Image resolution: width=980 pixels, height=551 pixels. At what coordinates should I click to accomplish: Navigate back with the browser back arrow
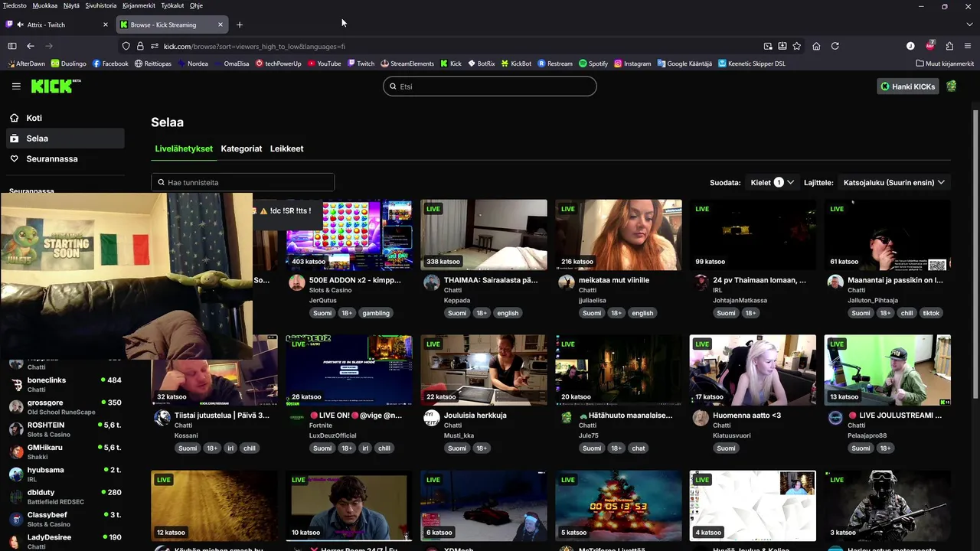click(x=31, y=46)
